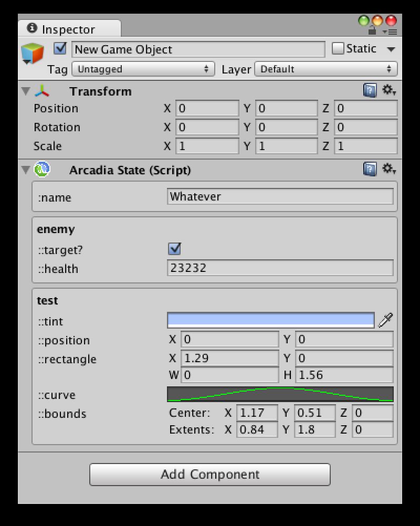Viewport: 420px width, 526px height.
Task: Click the Transform help book icon
Action: pyautogui.click(x=370, y=91)
